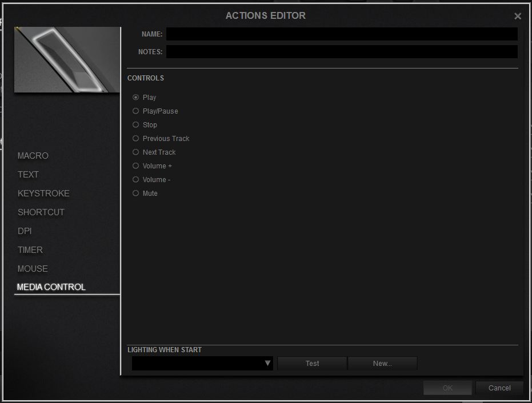Click the Test lighting button
532x403 pixels.
click(x=312, y=364)
